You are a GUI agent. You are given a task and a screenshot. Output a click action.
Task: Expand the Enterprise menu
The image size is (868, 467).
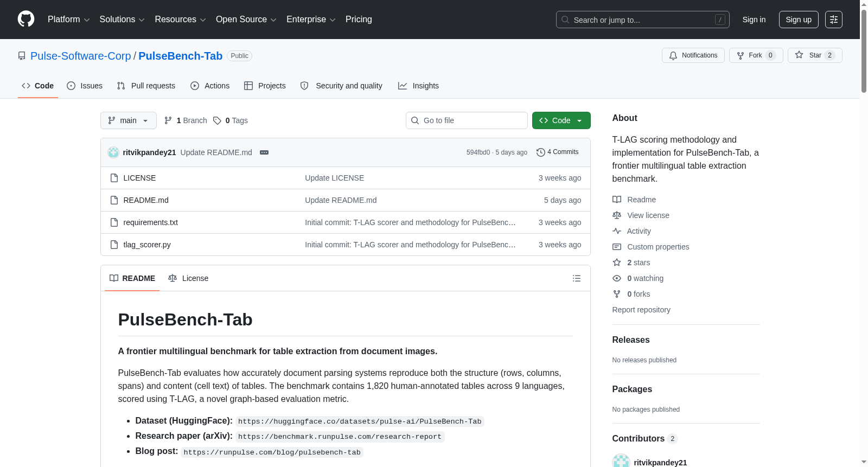pos(311,20)
